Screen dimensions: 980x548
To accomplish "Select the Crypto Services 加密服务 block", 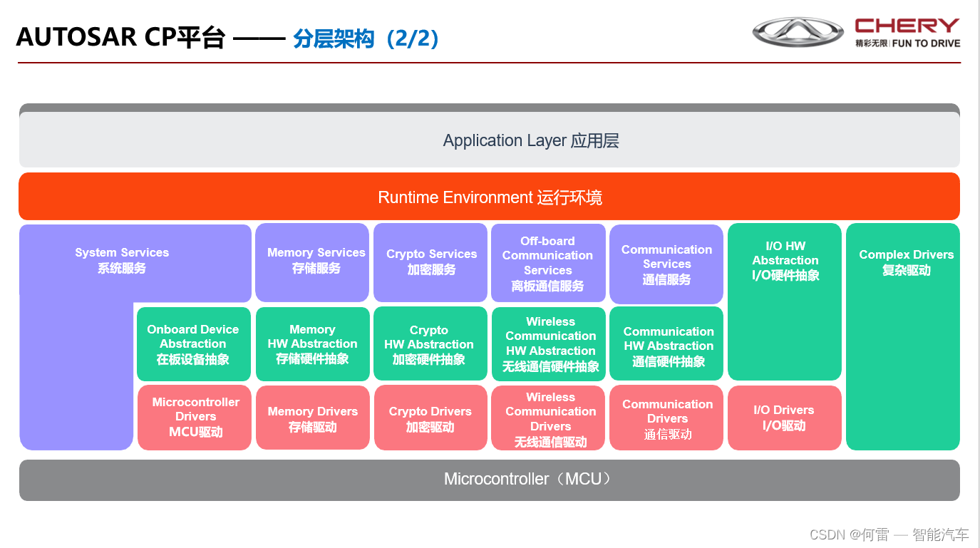I will (x=430, y=262).
